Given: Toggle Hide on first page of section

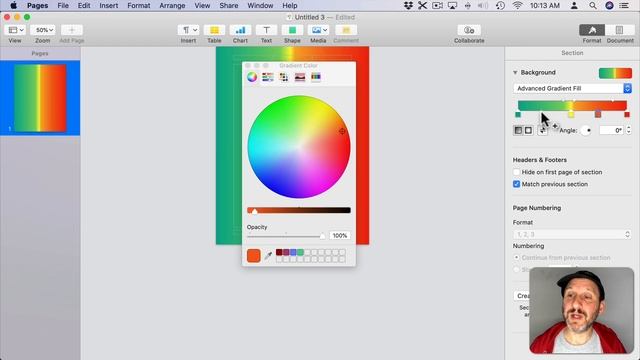Looking at the screenshot, I should point(516,172).
